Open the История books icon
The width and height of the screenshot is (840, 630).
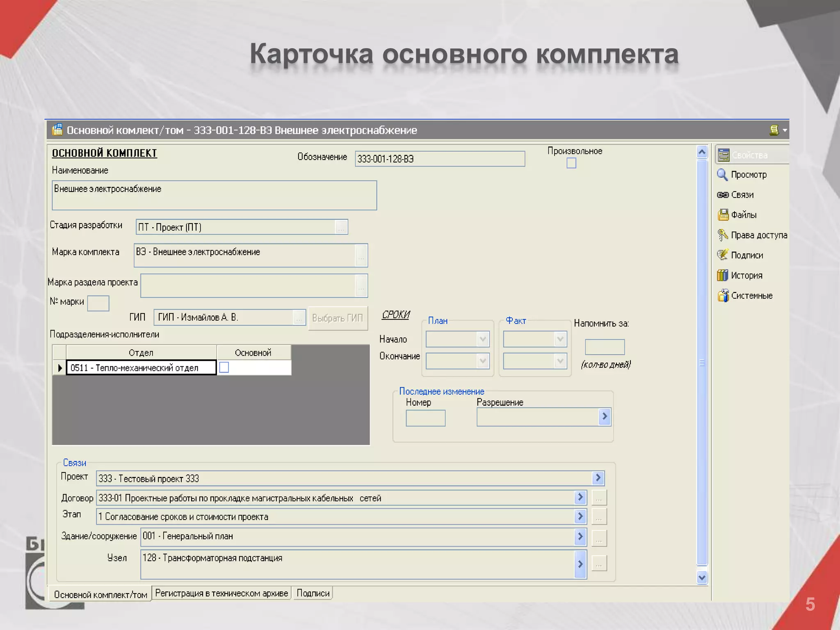pyautogui.click(x=723, y=275)
